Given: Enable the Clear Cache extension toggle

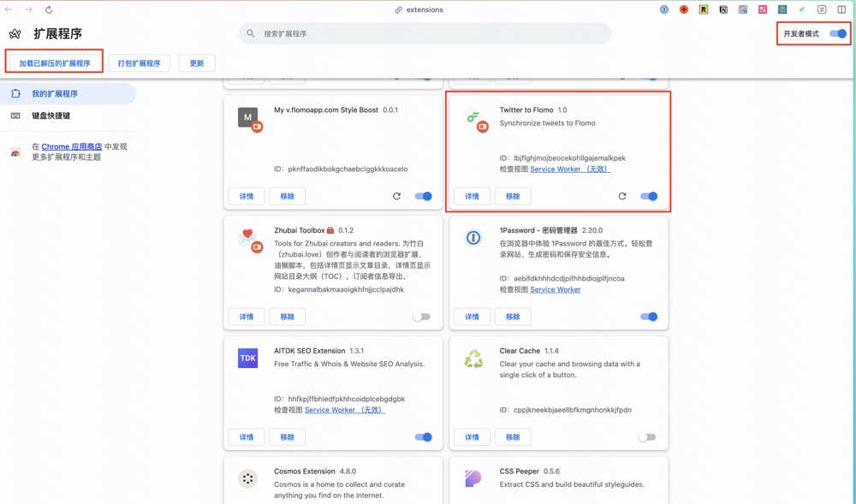Looking at the screenshot, I should pyautogui.click(x=647, y=437).
